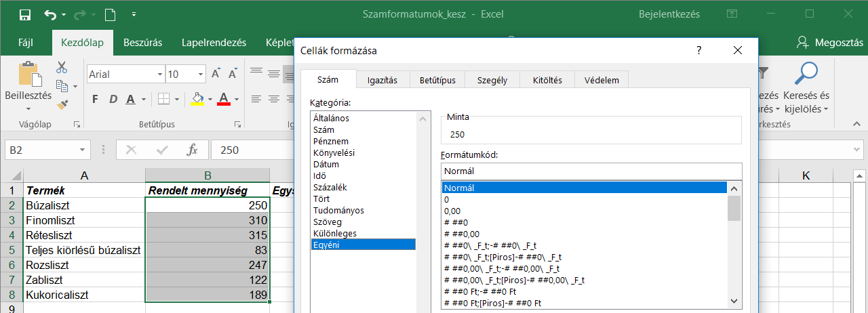Expand the Beillesztés paste options arrow
This screenshot has width=868, height=313.
(x=28, y=108)
